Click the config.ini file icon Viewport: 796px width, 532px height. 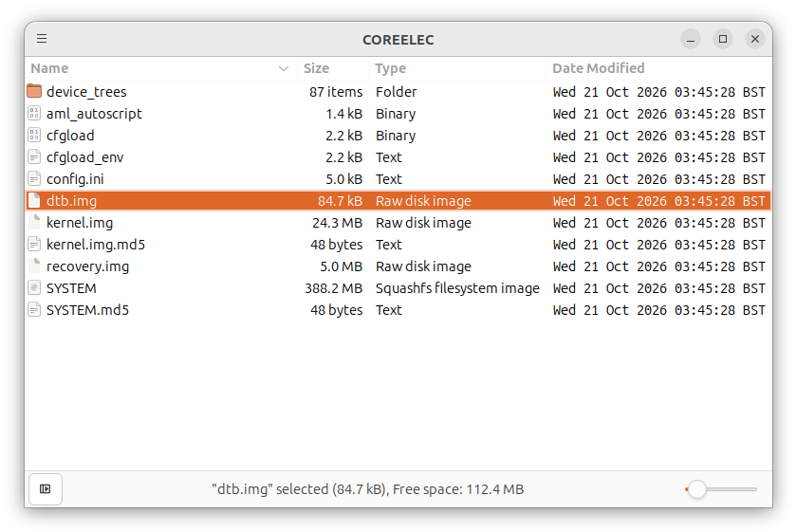34,178
